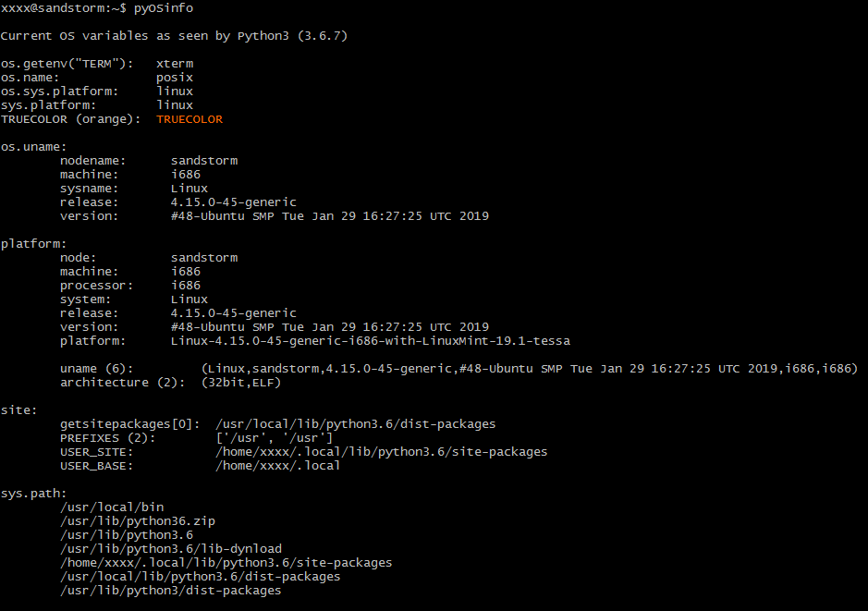868x611 pixels.
Task: Click the Linux-4.15.0-45-generic-i686-with-LinuxMint platform string
Action: pos(371,341)
